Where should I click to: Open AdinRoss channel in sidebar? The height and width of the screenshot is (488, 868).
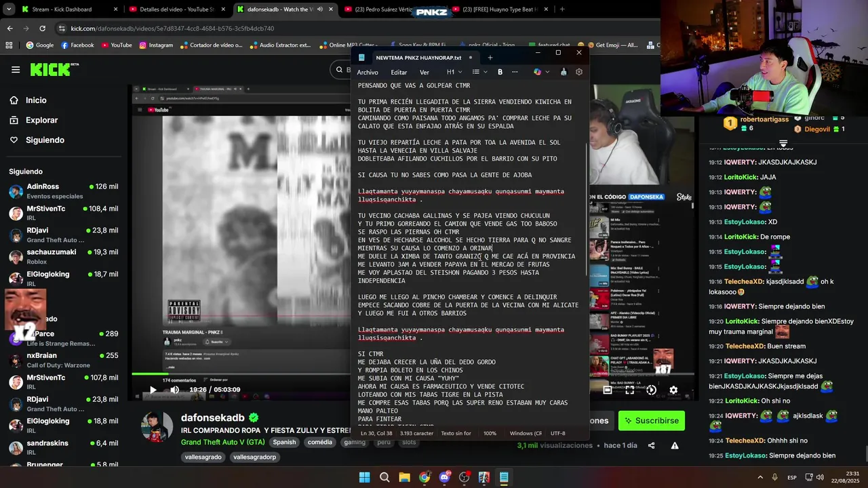pyautogui.click(x=64, y=191)
